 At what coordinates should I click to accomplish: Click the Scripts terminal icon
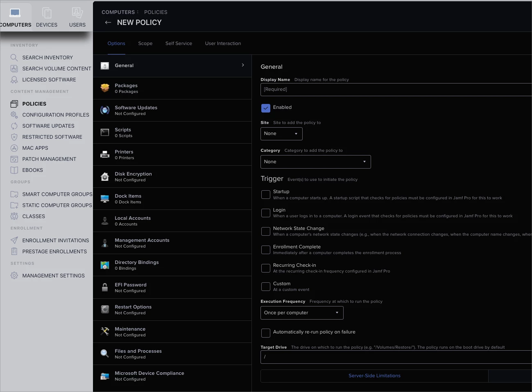(105, 132)
